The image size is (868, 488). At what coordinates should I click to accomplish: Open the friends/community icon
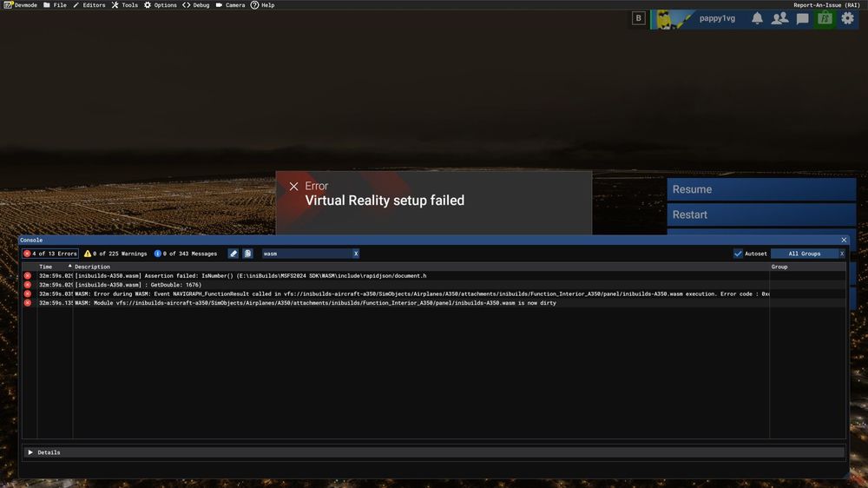[779, 18]
